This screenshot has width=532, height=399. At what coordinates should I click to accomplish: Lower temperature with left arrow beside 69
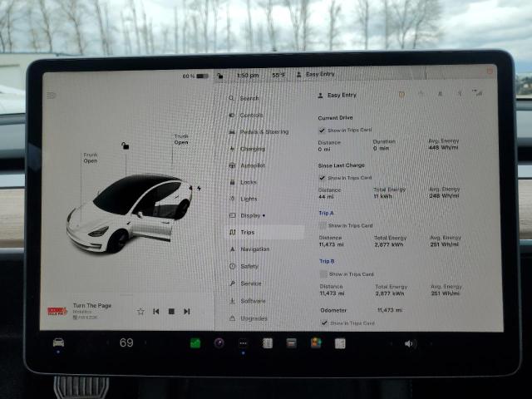tap(108, 342)
